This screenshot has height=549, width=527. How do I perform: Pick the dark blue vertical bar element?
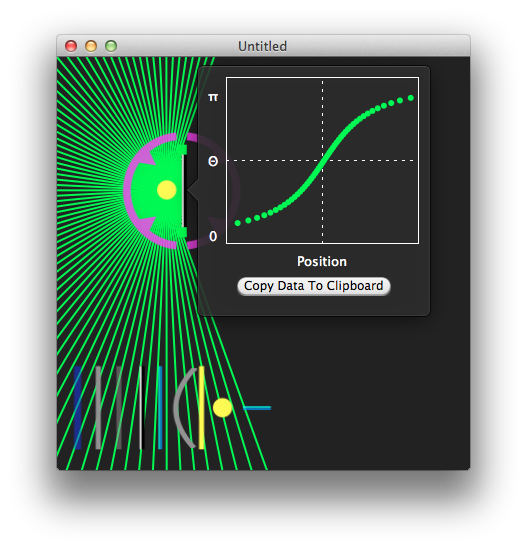click(x=78, y=408)
